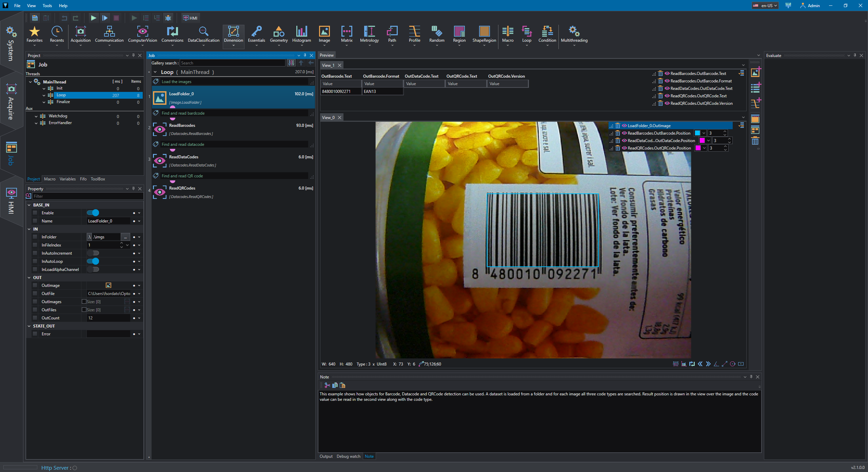Open the Tools menu
This screenshot has height=472, width=868.
[x=47, y=5]
